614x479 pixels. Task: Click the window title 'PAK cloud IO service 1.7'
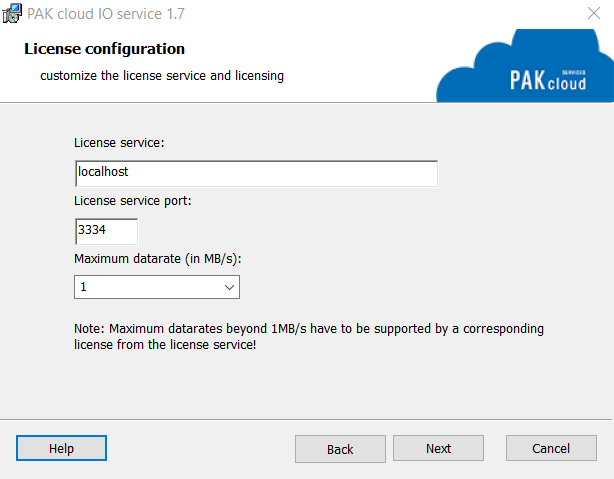tap(106, 14)
